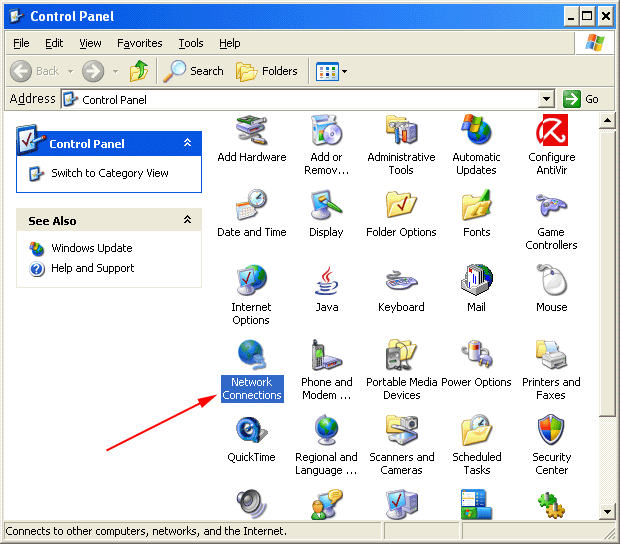Open the Favorites menu
This screenshot has width=620, height=544.
click(140, 43)
